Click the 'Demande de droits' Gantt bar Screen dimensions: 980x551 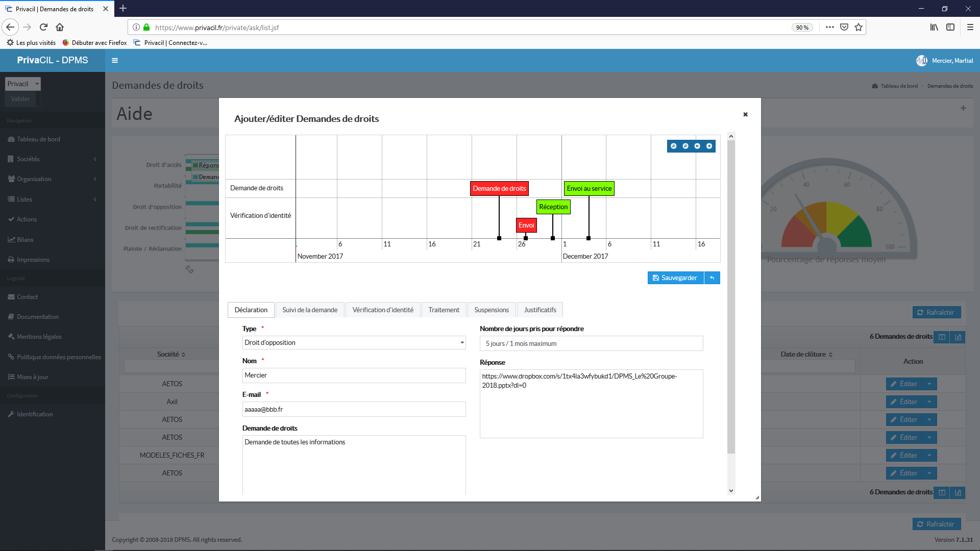tap(499, 188)
